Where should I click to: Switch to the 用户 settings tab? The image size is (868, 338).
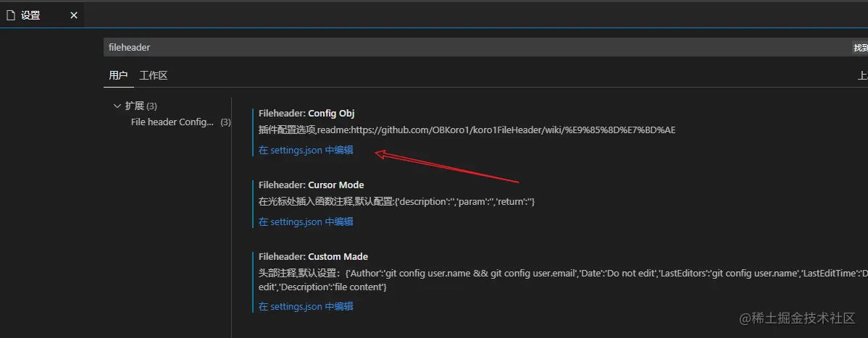pos(119,76)
